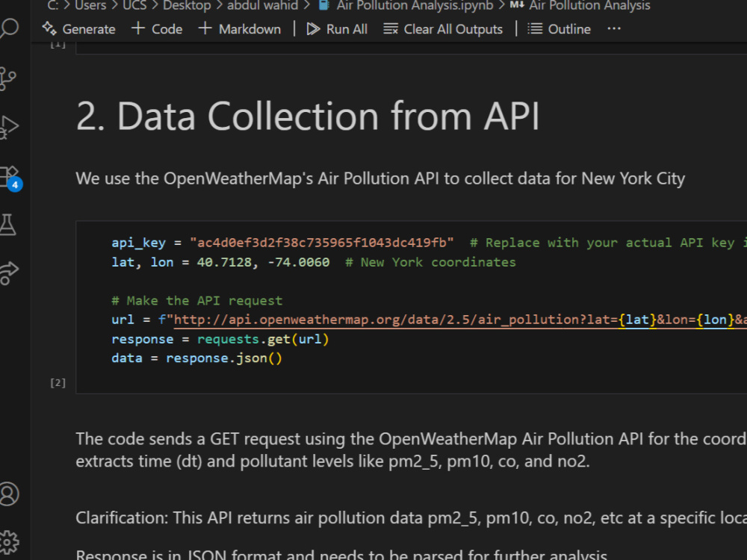Viewport: 747px width, 560px height.
Task: Open the more actions ellipsis menu
Action: pyautogui.click(x=614, y=29)
